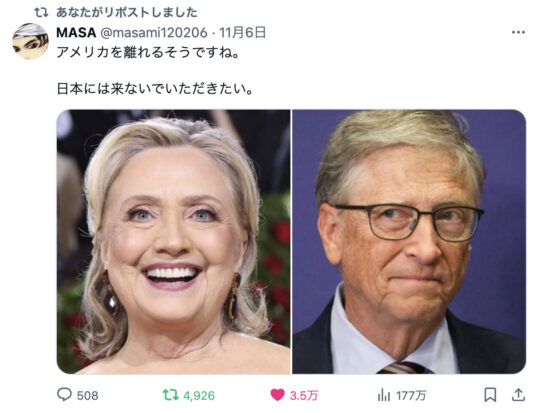Unlike the post via pink heart
The height and width of the screenshot is (413, 540).
coord(277,395)
